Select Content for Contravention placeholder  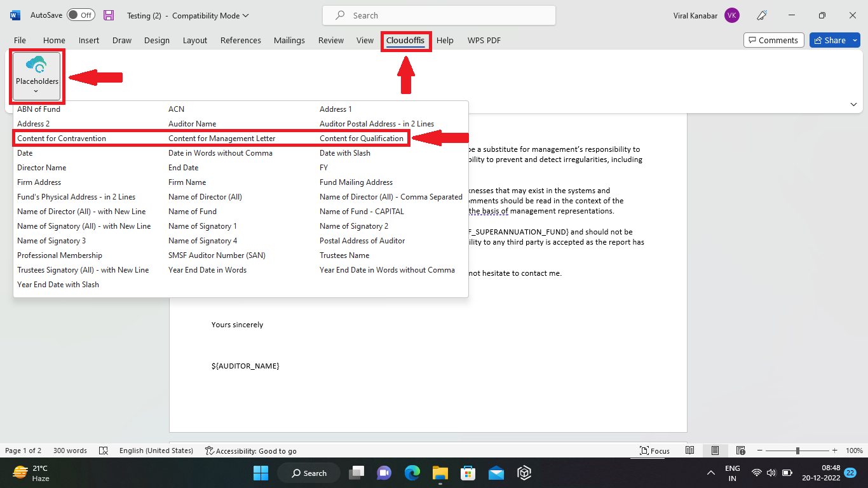(x=62, y=139)
